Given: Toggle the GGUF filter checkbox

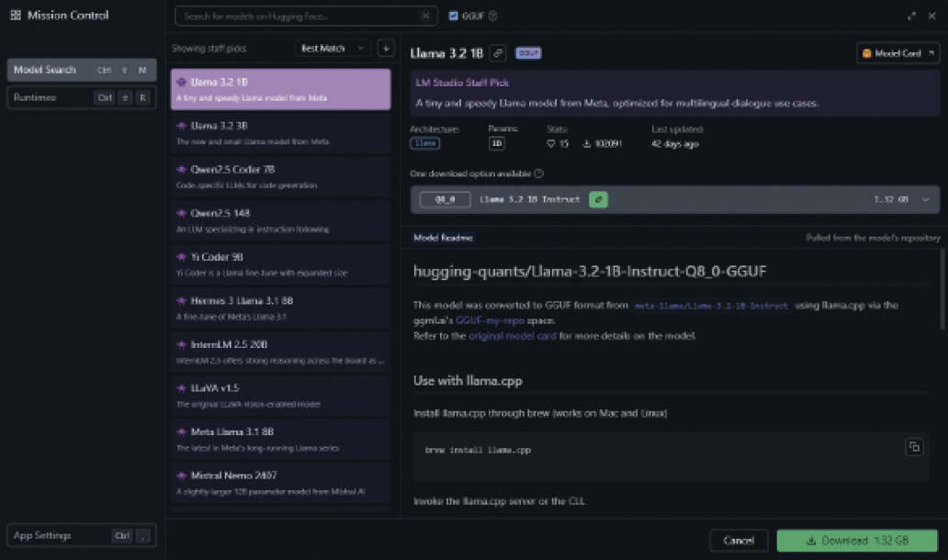Looking at the screenshot, I should pyautogui.click(x=454, y=17).
